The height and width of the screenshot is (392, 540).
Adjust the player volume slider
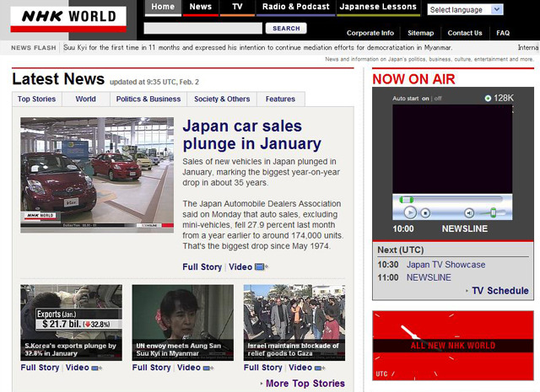coord(493,212)
